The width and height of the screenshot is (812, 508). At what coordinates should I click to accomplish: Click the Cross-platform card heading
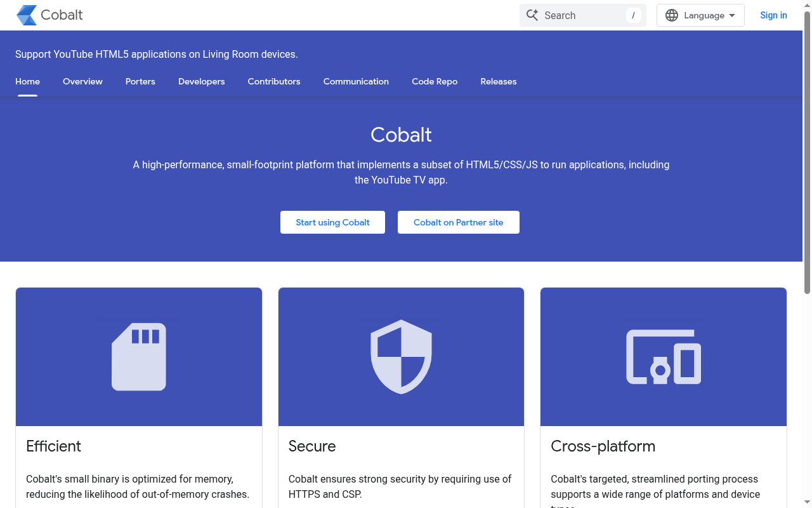tap(603, 446)
